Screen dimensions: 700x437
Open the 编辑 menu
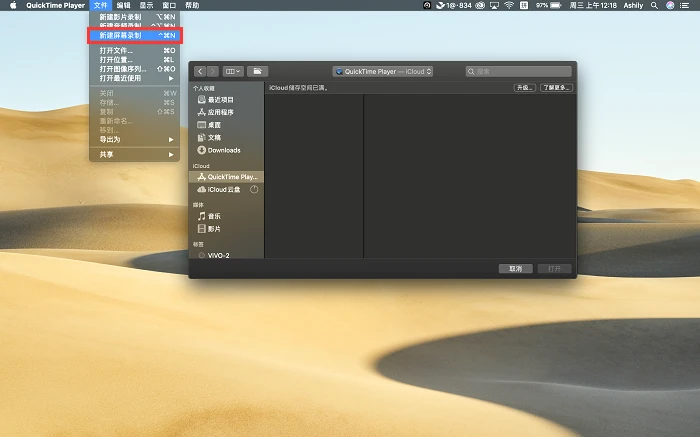[123, 5]
